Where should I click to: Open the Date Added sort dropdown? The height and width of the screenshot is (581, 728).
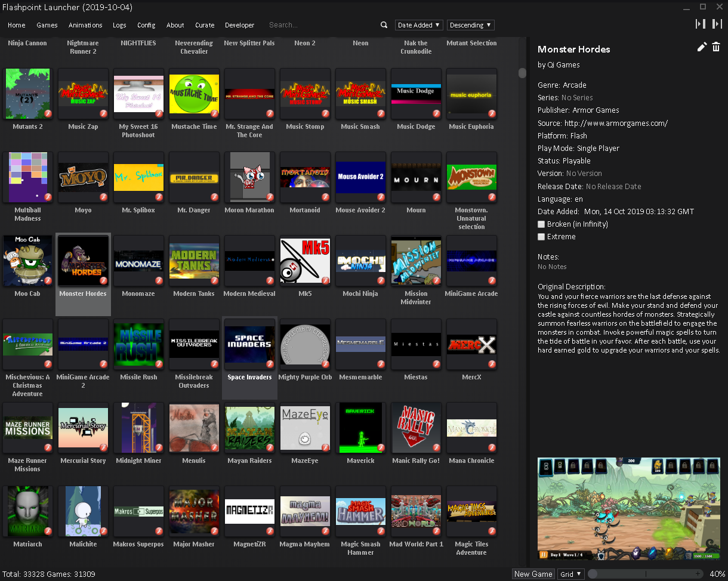coord(419,25)
